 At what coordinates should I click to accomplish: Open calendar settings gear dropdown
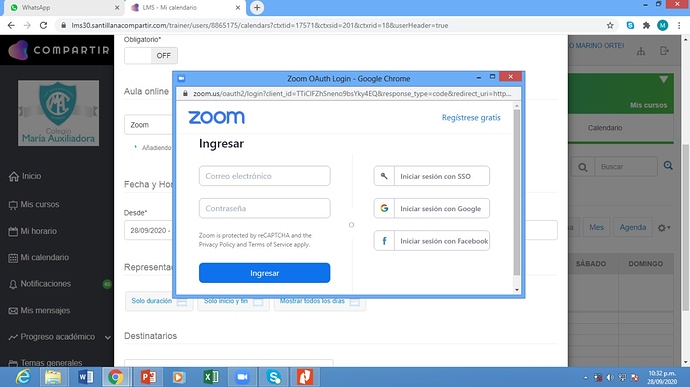point(664,228)
